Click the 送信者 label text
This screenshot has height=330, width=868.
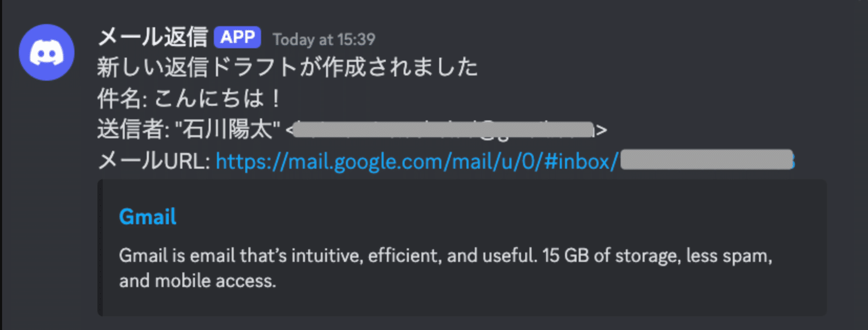coord(132,129)
